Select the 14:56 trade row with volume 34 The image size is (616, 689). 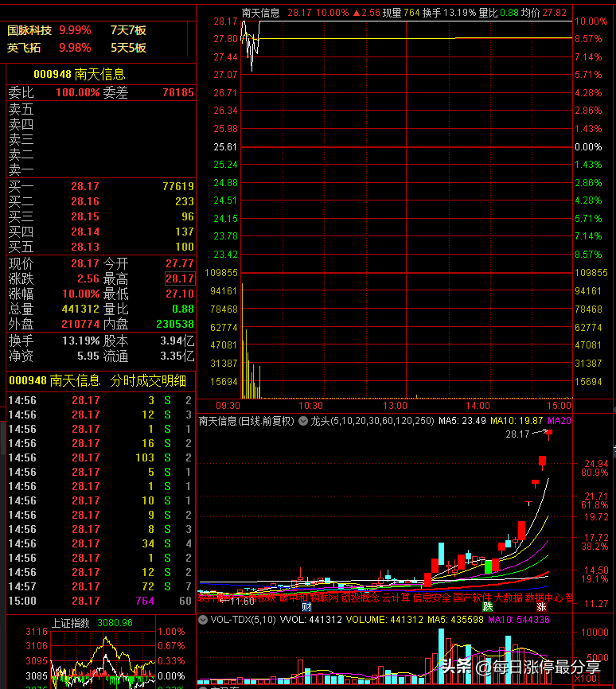pos(100,543)
